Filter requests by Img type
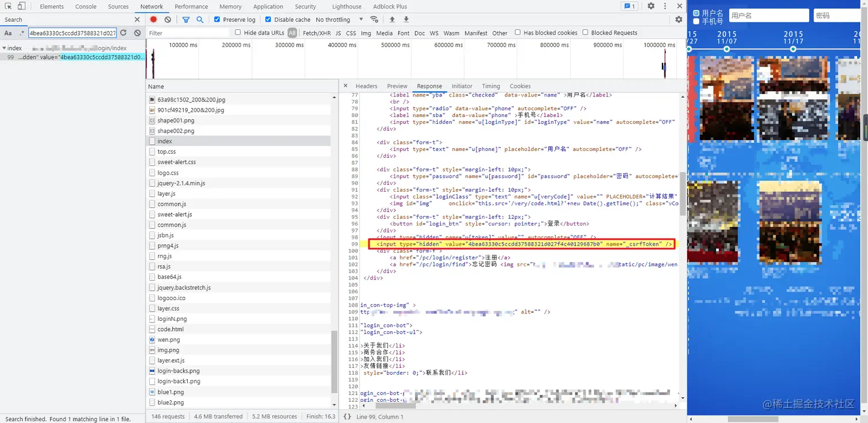This screenshot has height=423, width=868. (x=366, y=33)
